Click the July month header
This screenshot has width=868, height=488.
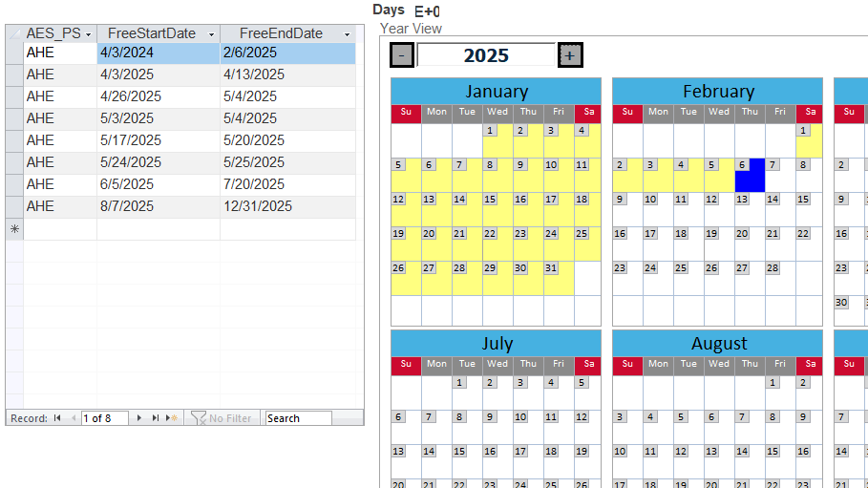496,344
